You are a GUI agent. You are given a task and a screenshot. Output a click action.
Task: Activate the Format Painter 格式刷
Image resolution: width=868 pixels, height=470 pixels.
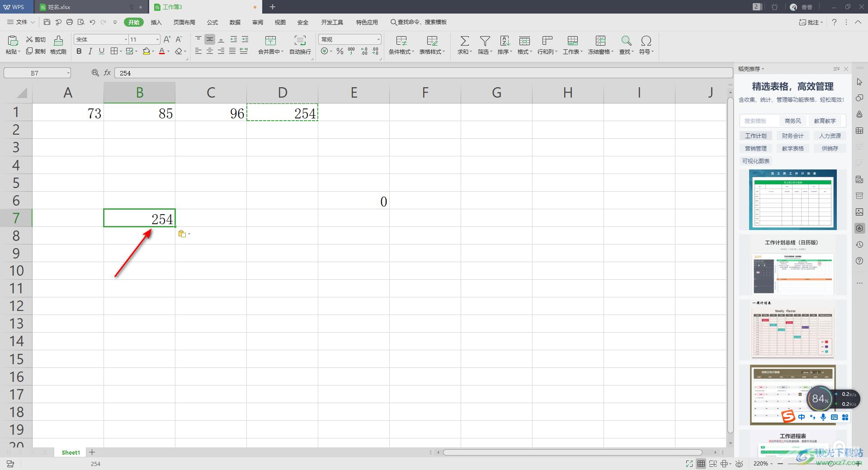click(58, 45)
